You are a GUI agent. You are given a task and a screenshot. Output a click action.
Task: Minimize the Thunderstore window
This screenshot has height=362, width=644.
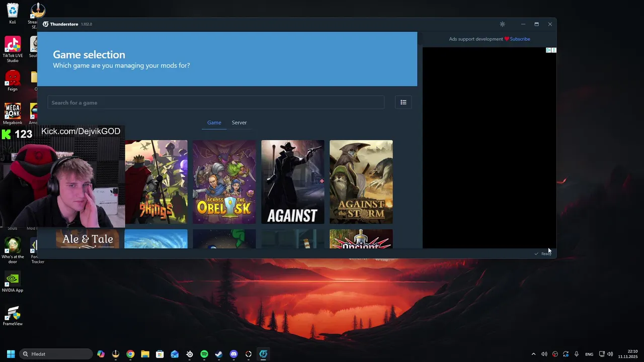point(523,24)
